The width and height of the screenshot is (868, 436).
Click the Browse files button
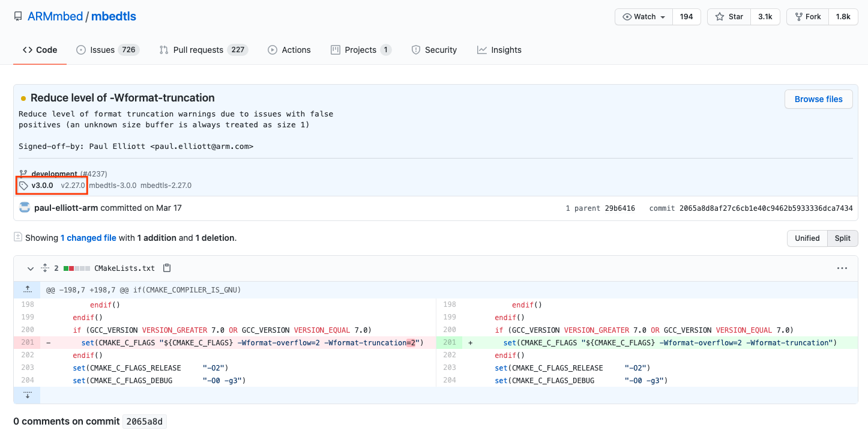pos(818,98)
